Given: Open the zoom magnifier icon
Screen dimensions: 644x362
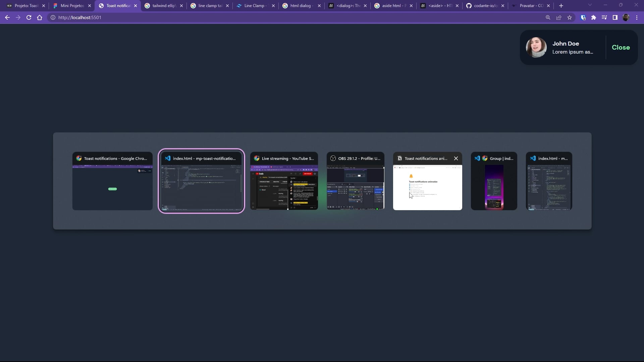Looking at the screenshot, I should click(x=548, y=18).
